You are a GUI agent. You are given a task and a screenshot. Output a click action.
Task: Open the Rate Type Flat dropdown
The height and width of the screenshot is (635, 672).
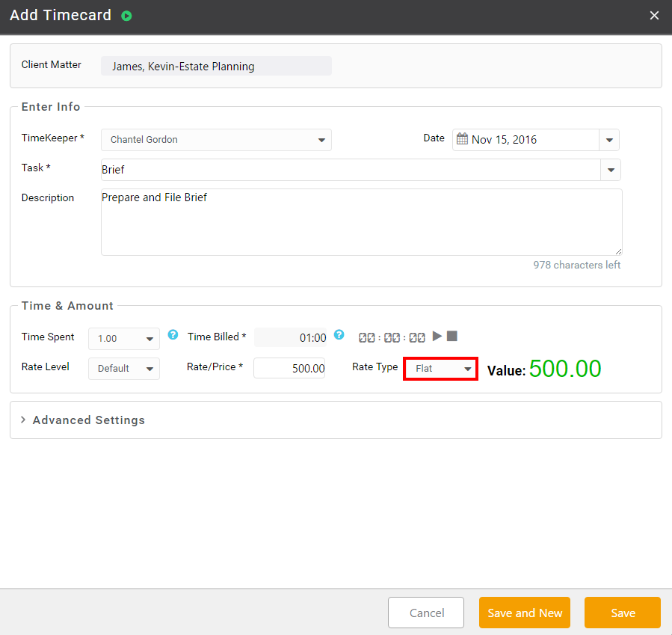440,369
